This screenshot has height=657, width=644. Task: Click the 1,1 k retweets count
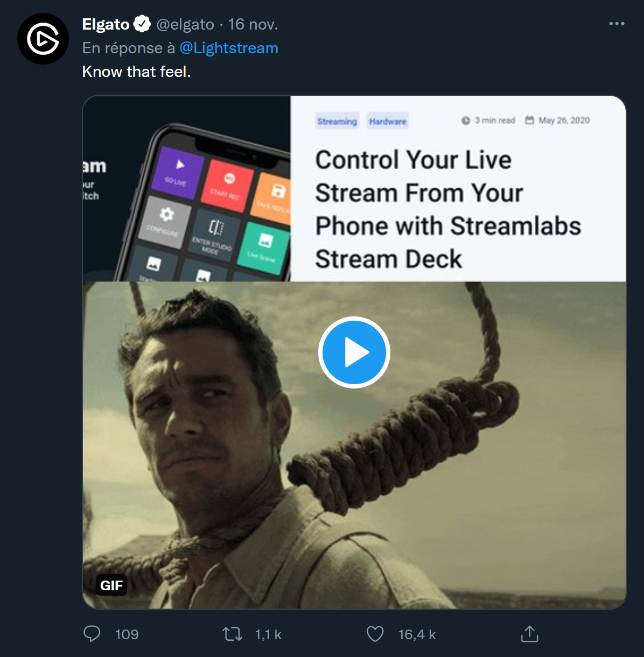(268, 635)
